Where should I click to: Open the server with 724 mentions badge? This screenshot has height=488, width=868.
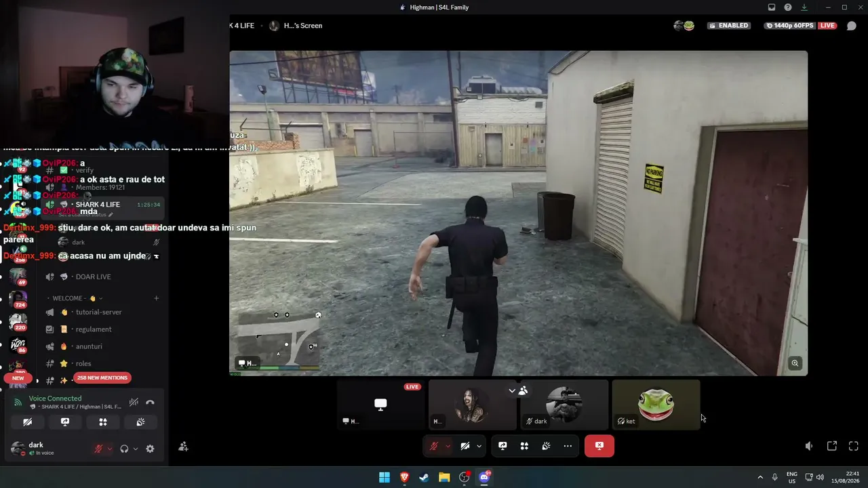(18, 299)
